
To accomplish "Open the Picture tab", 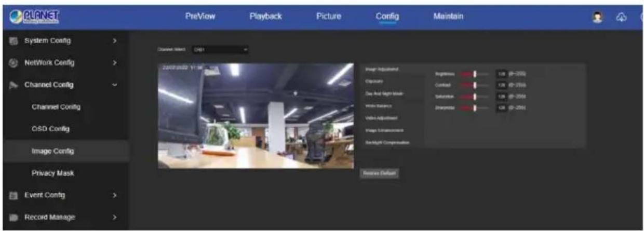I will (x=328, y=17).
